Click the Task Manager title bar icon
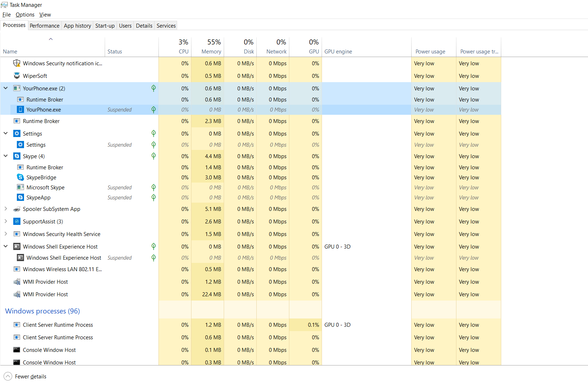588x387 pixels. click(x=4, y=5)
